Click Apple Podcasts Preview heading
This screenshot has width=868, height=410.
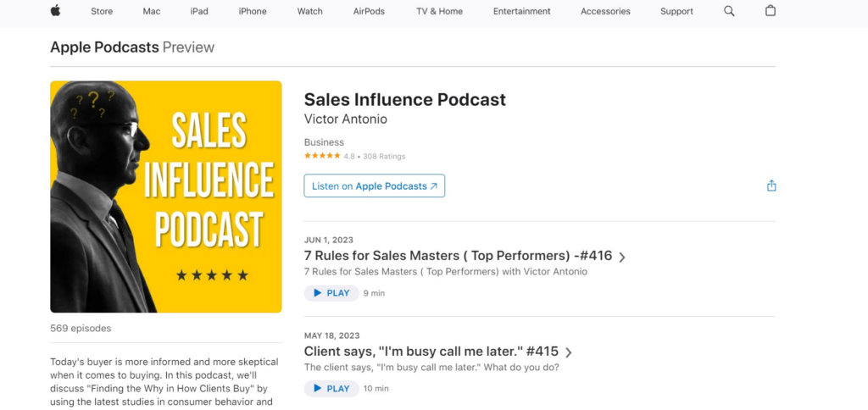coord(132,47)
